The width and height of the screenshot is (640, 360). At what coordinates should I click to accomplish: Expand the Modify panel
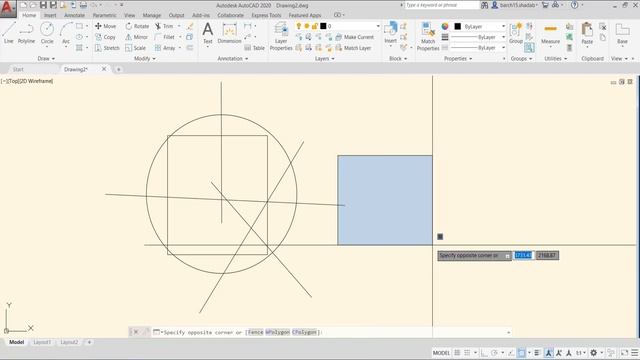[x=144, y=59]
